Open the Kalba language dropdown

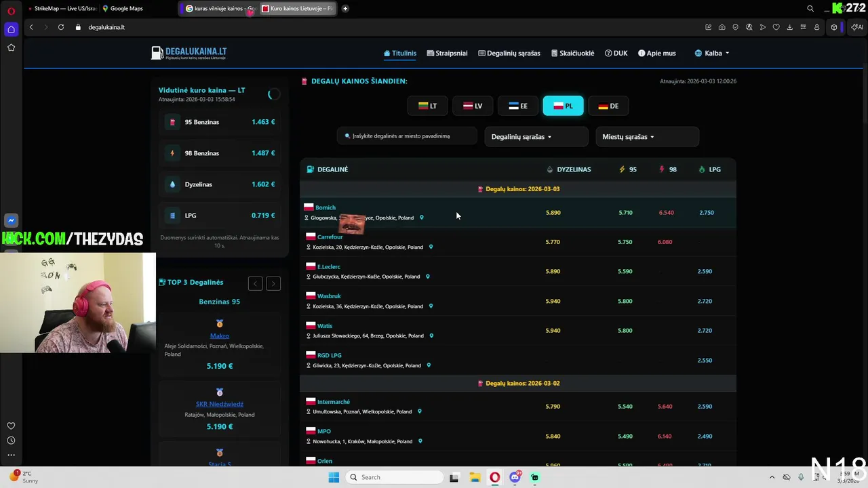coord(712,53)
